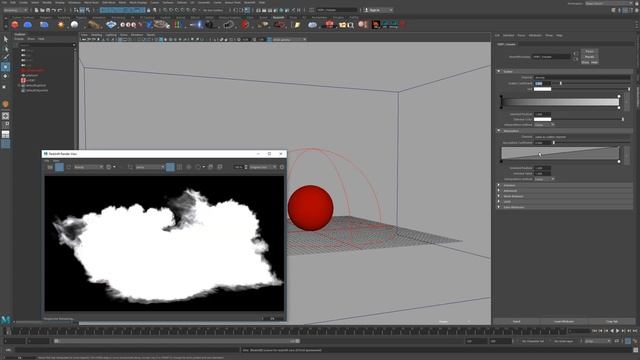Click the play forward button in playback controls
This screenshot has height=360, width=640.
point(618,331)
